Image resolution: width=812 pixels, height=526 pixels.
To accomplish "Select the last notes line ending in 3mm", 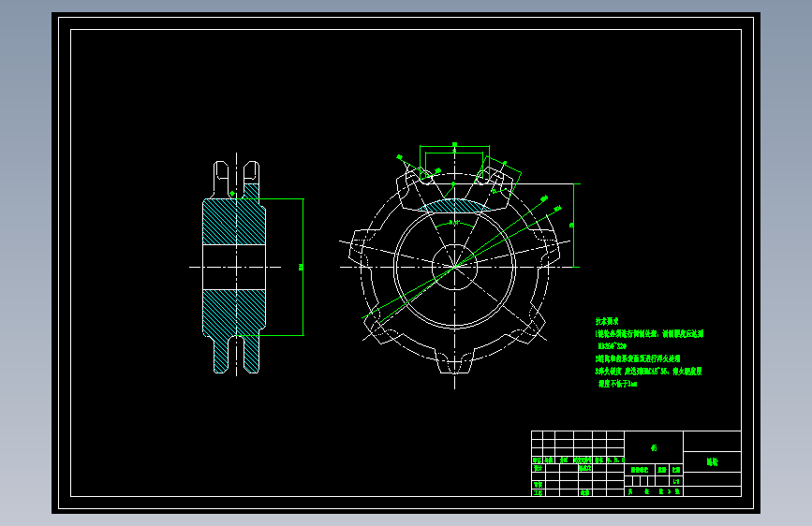I will [617, 384].
